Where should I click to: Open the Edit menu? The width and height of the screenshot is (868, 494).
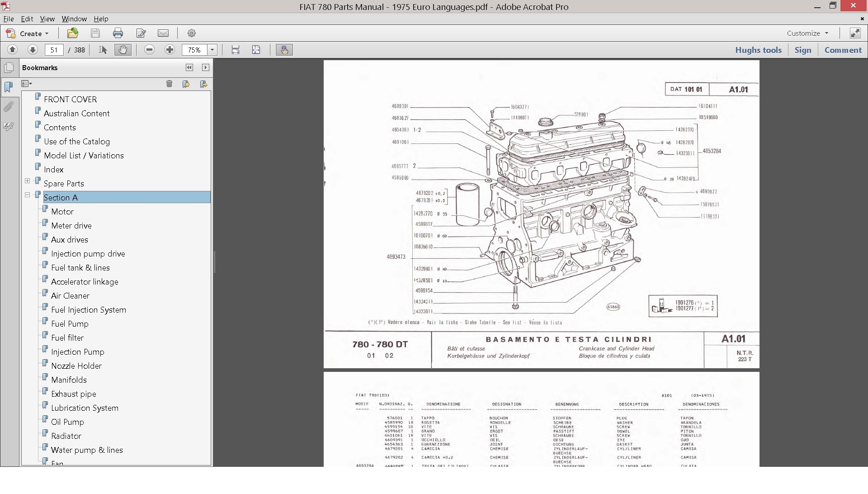[x=27, y=19]
